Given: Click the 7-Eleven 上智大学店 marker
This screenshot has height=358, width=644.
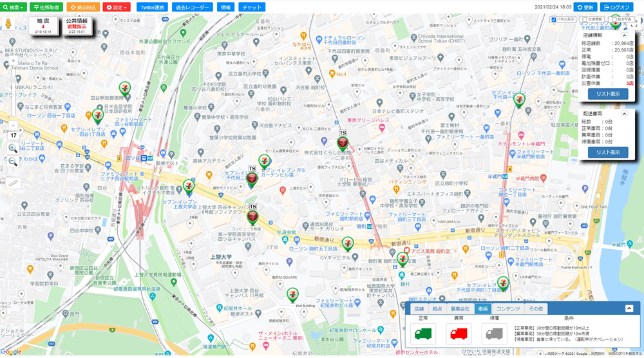Looking at the screenshot, I should (x=189, y=187).
